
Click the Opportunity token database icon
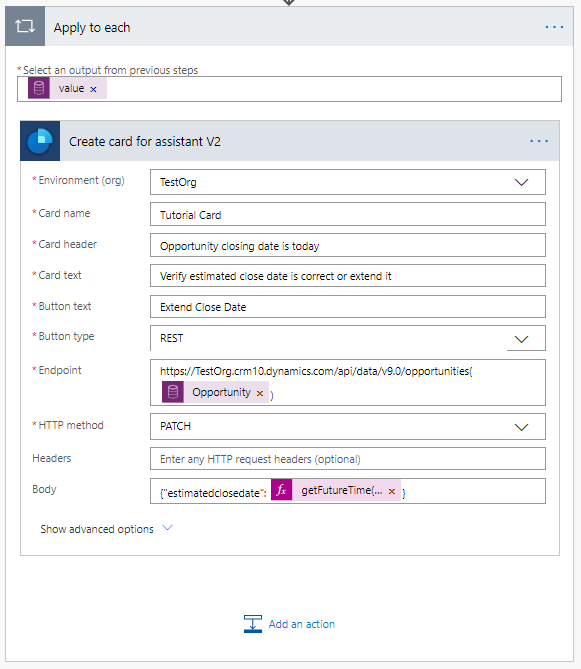173,392
